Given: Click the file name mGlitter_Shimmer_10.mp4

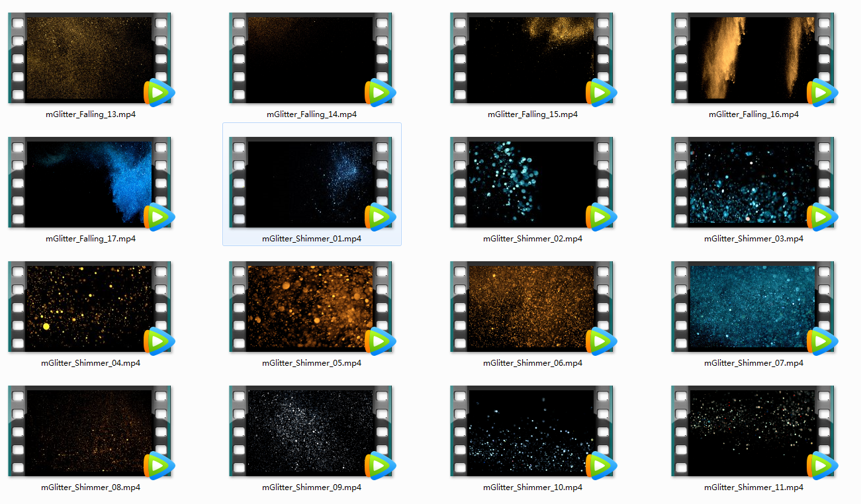Looking at the screenshot, I should pos(533,487).
